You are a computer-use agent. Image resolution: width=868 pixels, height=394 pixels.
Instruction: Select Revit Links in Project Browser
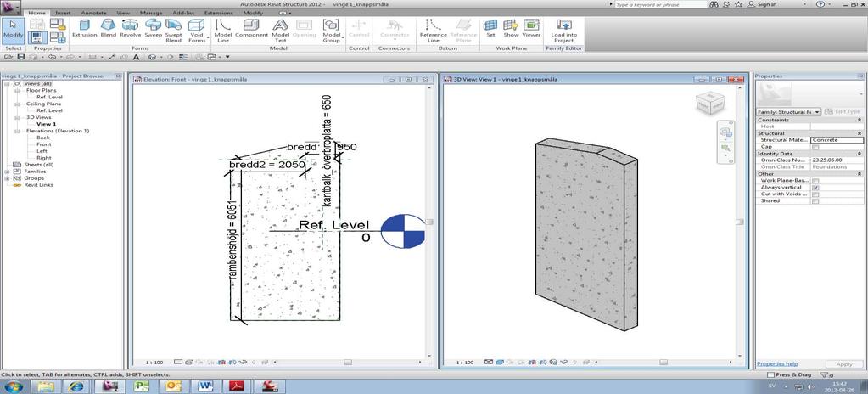[x=38, y=184]
